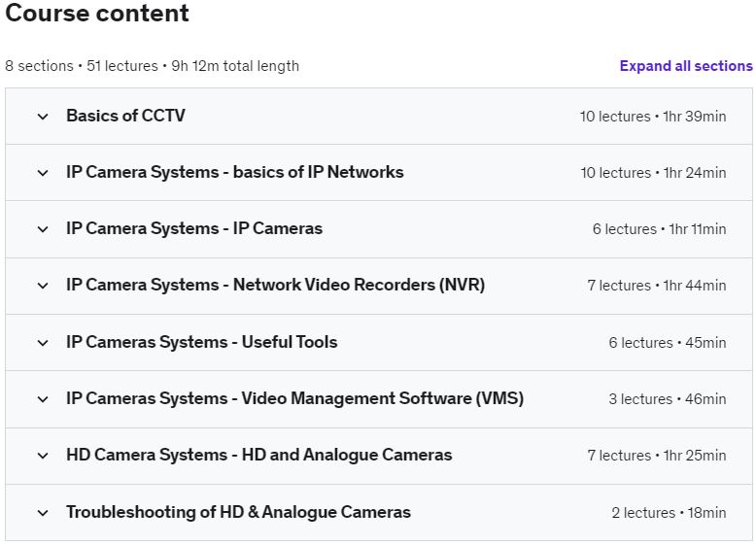Click chevron beside Basics of CCTV
756x545 pixels.
tap(43, 117)
